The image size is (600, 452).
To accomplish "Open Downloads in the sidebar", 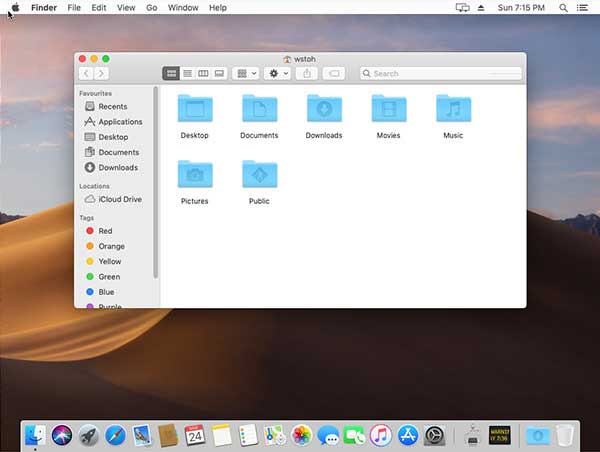I will pyautogui.click(x=111, y=168).
